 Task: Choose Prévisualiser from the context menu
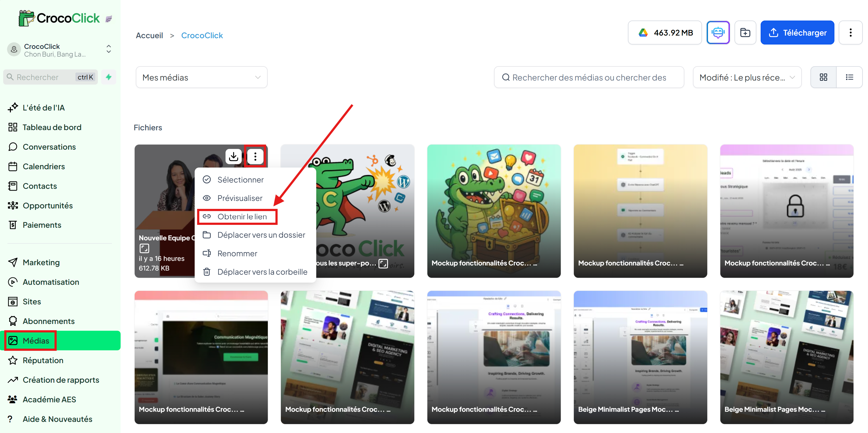255,198
